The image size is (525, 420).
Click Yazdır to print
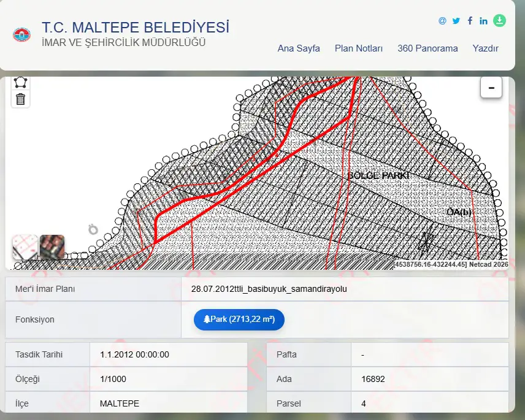click(x=486, y=48)
